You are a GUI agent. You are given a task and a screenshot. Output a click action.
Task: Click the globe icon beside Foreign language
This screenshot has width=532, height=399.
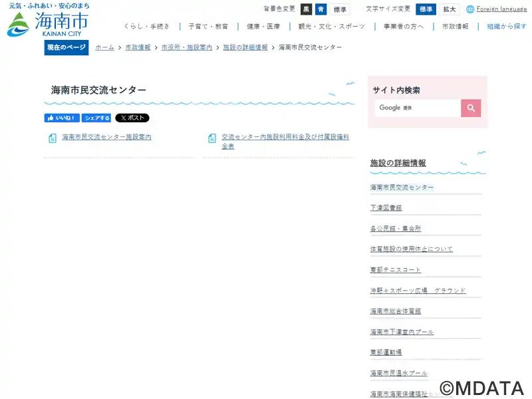pyautogui.click(x=470, y=9)
